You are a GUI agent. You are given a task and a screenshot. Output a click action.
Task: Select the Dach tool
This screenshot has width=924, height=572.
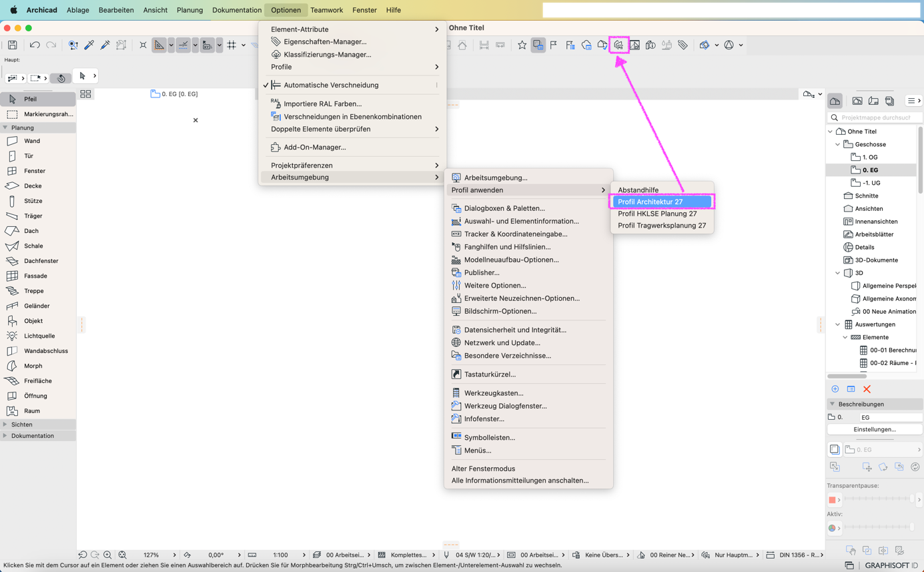tap(38, 231)
